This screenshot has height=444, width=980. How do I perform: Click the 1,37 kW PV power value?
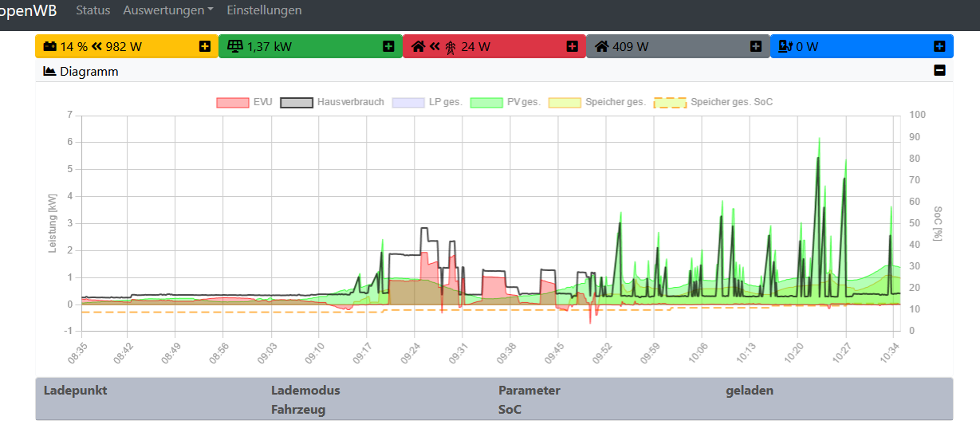coord(270,46)
